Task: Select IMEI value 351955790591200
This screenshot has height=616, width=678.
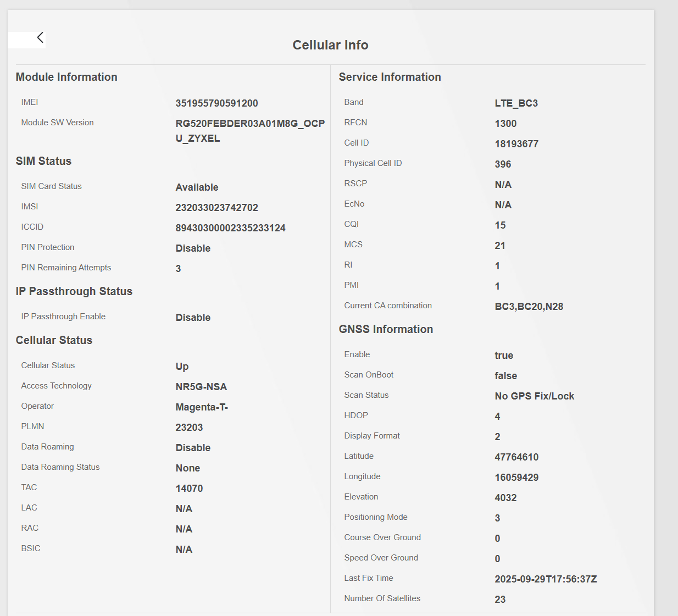Action: [x=216, y=103]
